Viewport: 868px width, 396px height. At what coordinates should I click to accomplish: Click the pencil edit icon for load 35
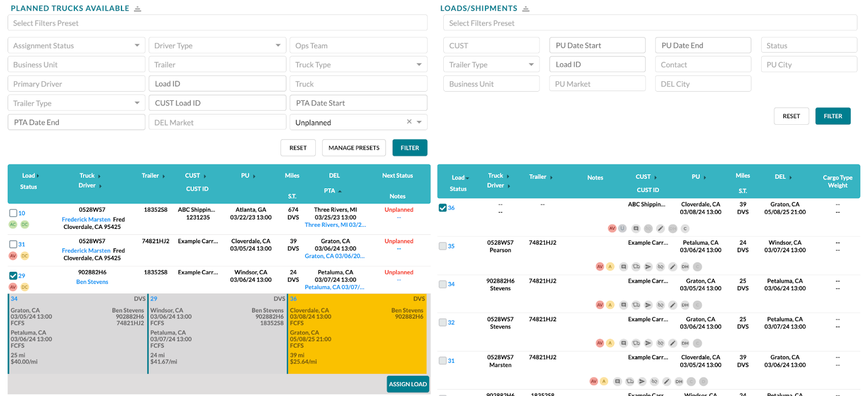point(673,267)
